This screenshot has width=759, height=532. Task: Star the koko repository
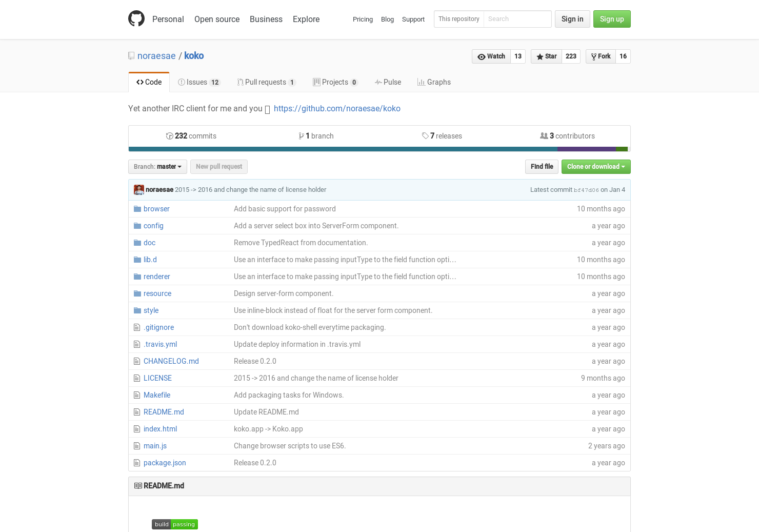click(x=547, y=56)
